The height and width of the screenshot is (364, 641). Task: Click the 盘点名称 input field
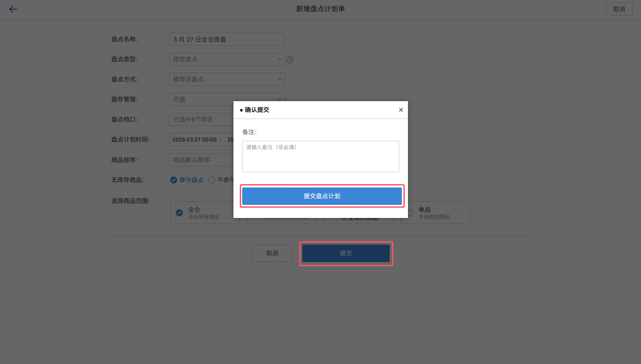pyautogui.click(x=227, y=39)
